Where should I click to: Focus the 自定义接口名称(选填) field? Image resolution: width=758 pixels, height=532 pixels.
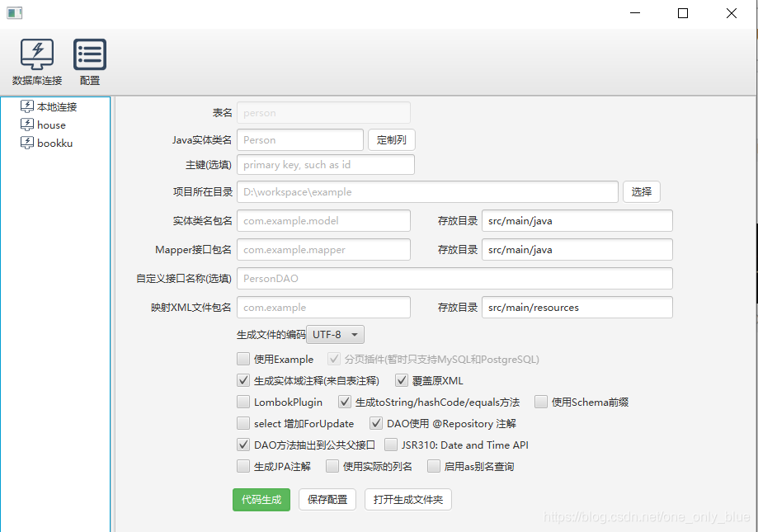point(454,278)
